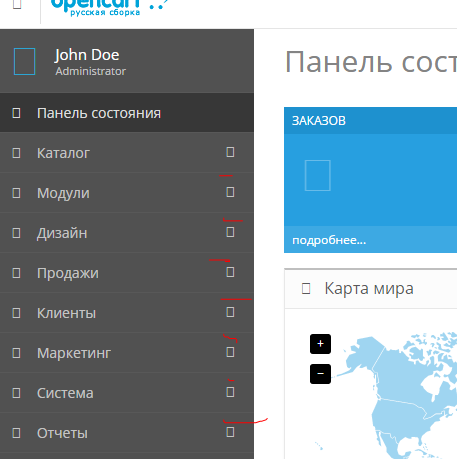The height and width of the screenshot is (459, 457).
Task: Expand the Дизайн submenu arrow
Action: point(230,232)
